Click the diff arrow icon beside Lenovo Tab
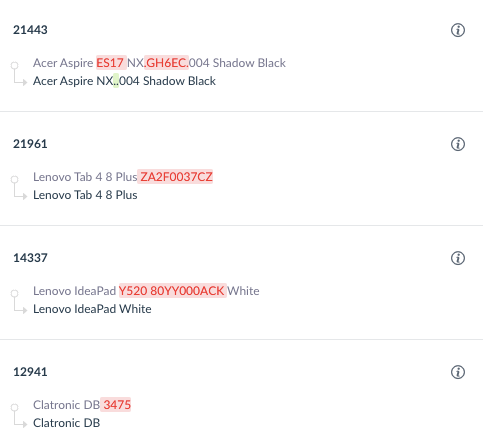Viewport: 483px width, 446px height. (19, 187)
